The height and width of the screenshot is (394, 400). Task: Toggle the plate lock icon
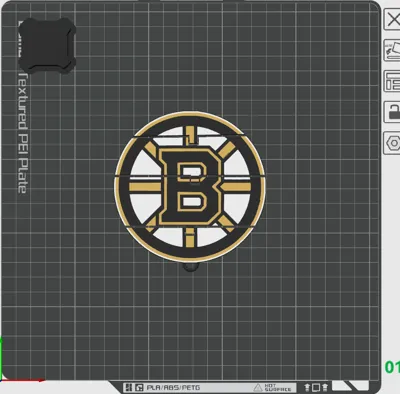(392, 112)
